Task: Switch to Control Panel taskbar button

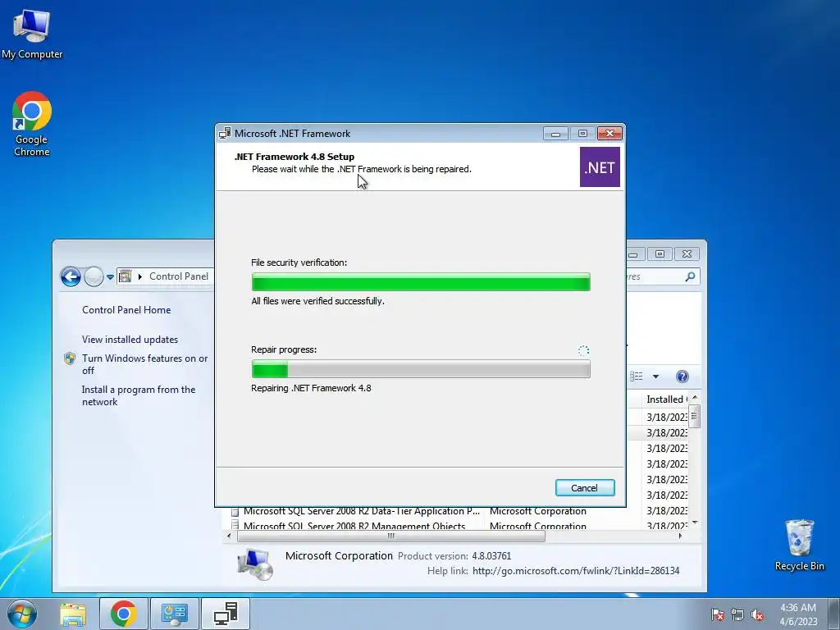Action: click(175, 614)
